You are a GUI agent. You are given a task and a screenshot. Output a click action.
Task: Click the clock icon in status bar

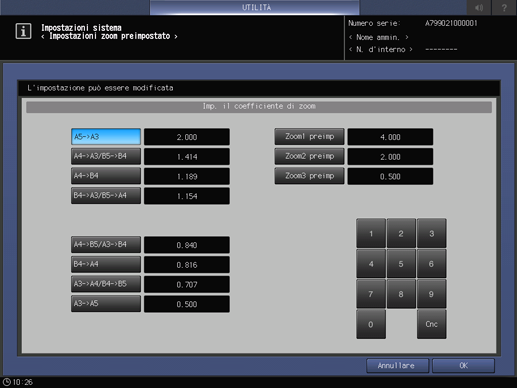coord(7,382)
